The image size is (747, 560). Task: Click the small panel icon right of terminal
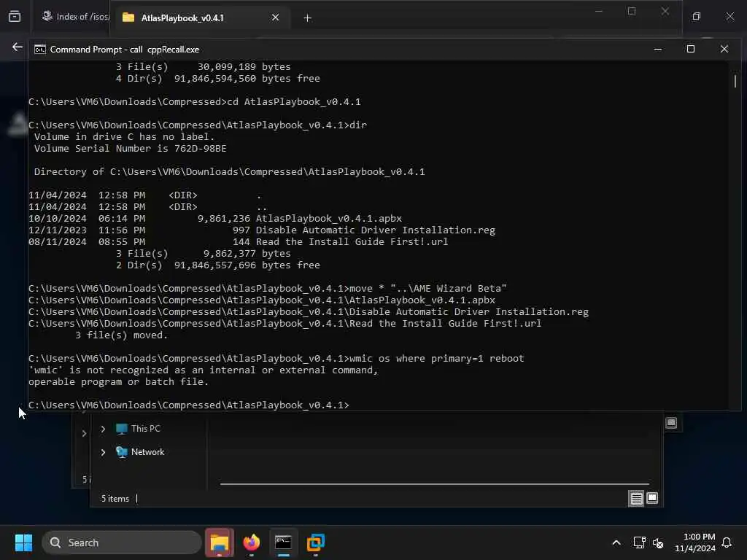(671, 423)
